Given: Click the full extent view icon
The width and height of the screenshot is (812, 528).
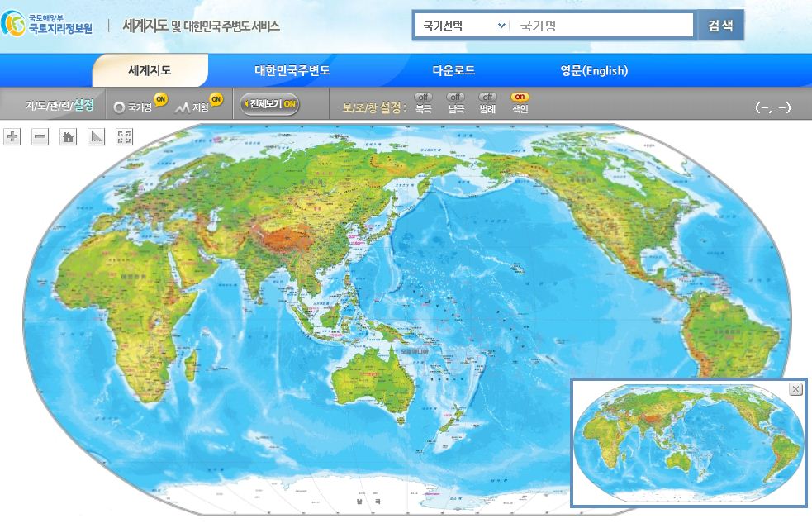Looking at the screenshot, I should pyautogui.click(x=124, y=137).
